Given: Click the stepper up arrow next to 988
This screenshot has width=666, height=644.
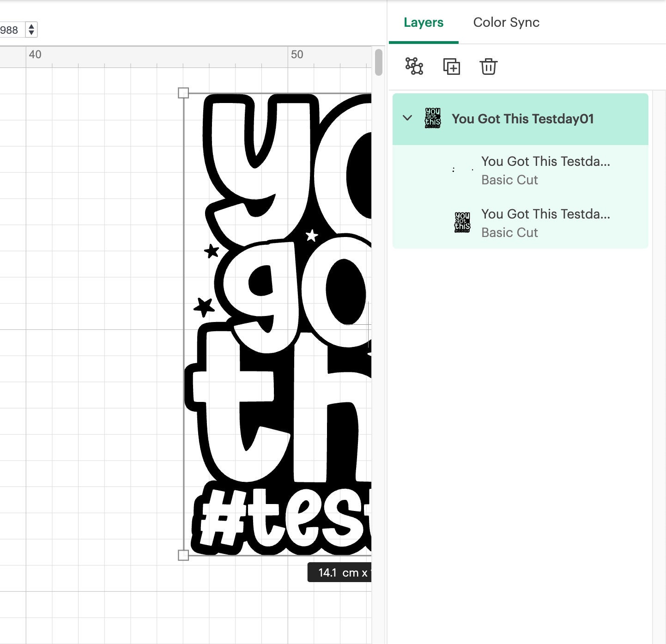Looking at the screenshot, I should tap(30, 26).
